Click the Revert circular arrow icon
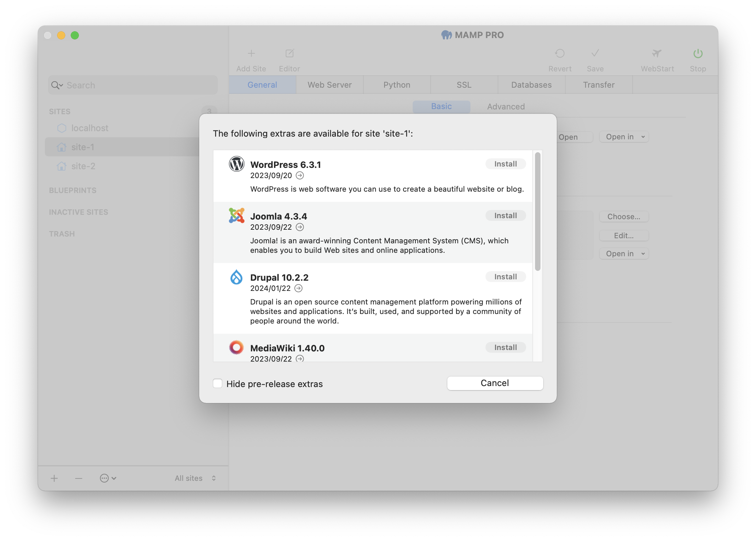Viewport: 756px width, 541px height. click(560, 53)
